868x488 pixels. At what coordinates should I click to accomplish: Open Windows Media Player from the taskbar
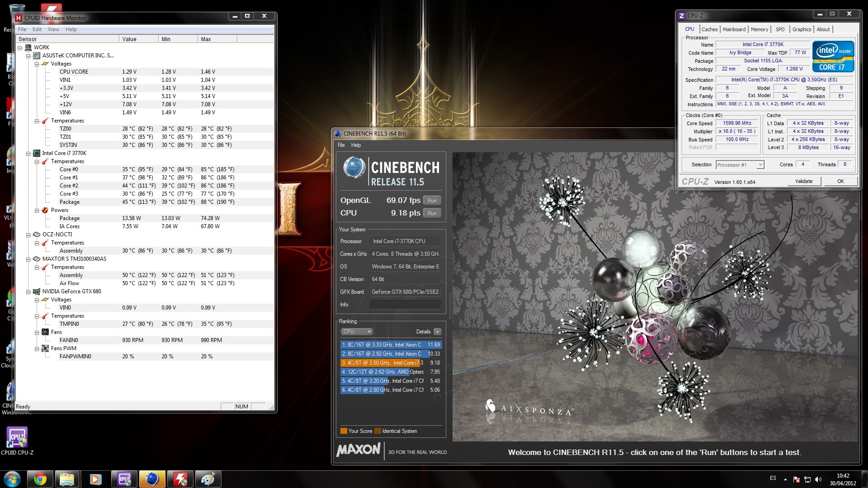(95, 479)
